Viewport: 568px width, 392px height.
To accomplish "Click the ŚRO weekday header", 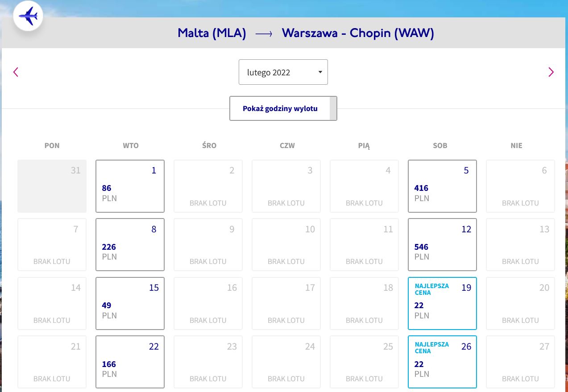I will click(x=209, y=145).
